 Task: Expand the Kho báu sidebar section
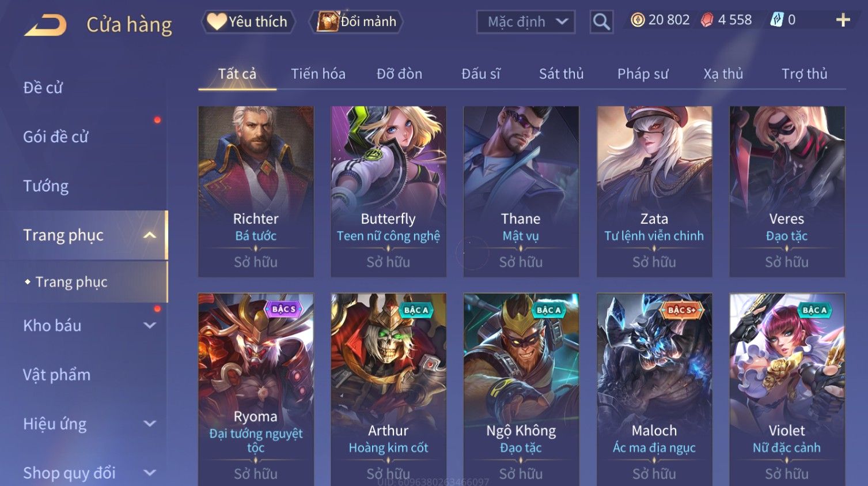[150, 326]
